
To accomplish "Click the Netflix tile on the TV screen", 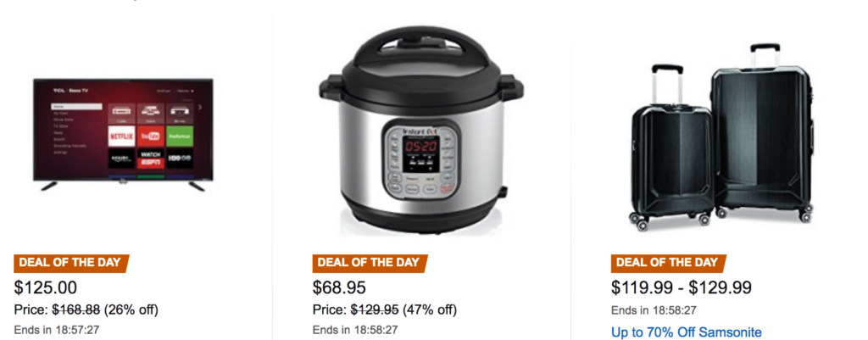I will (120, 136).
